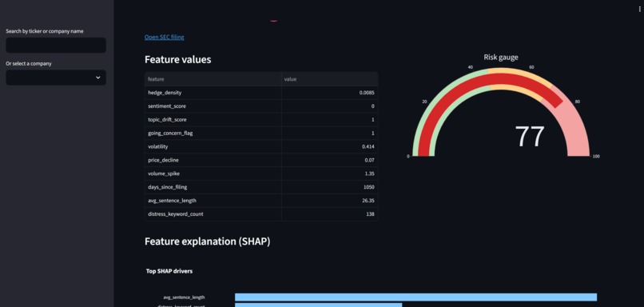Select the avg_sentence_length table row label
The height and width of the screenshot is (307, 644).
(172, 201)
